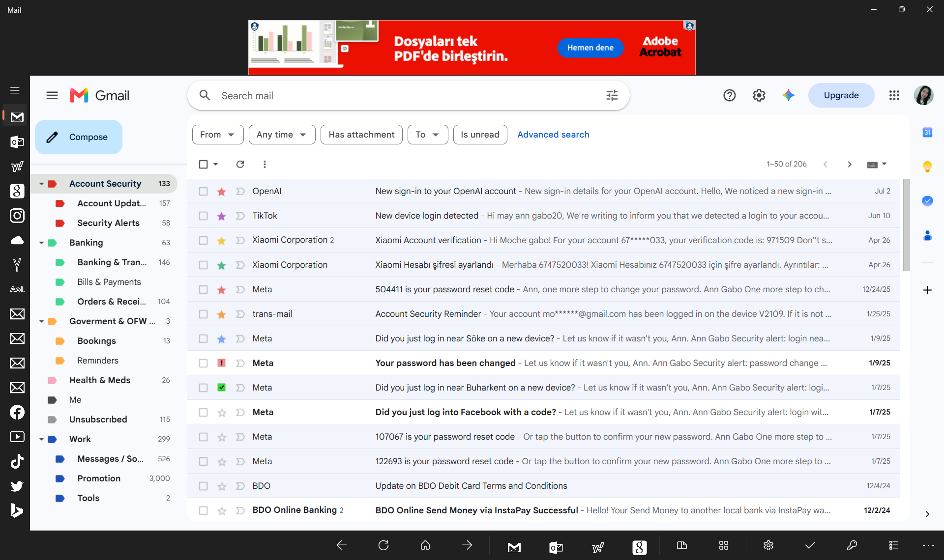944x560 pixels.
Task: Tick checkbox for trans-mail message
Action: coord(203,314)
